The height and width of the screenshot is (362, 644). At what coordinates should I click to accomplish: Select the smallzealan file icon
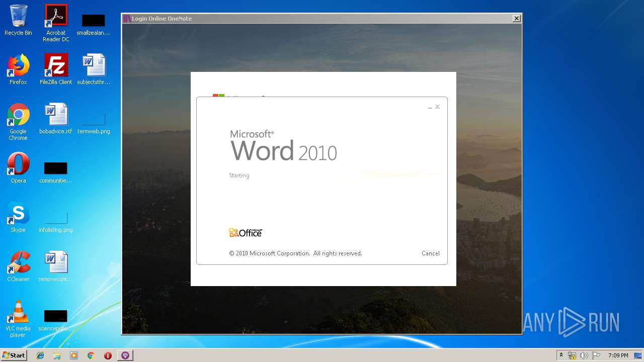pyautogui.click(x=93, y=24)
